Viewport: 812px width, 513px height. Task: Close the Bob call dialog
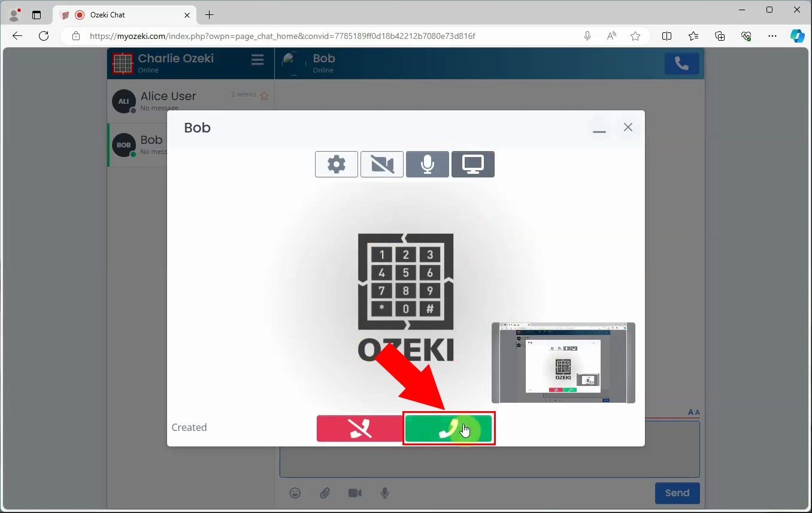point(628,127)
